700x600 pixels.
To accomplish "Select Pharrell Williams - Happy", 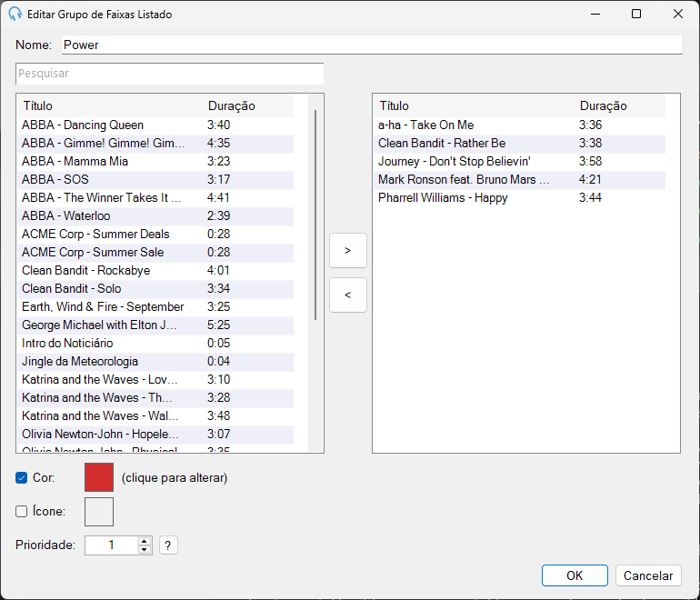I will click(x=520, y=198).
